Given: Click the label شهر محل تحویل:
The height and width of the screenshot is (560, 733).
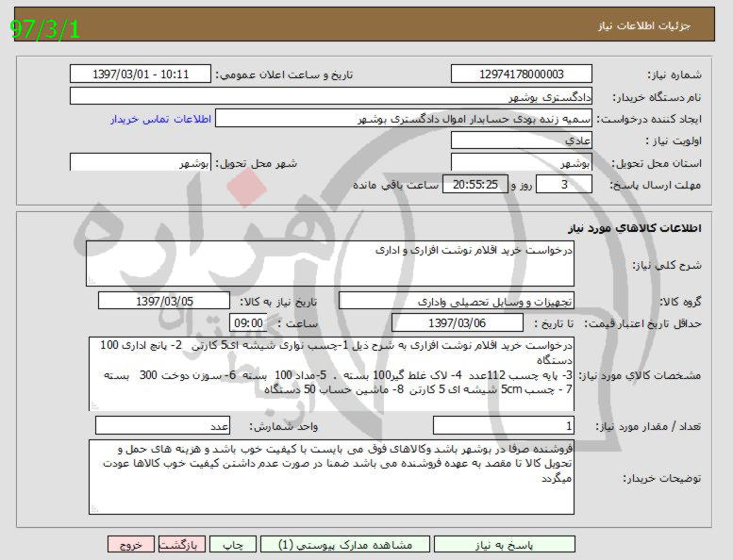Looking at the screenshot, I should (x=257, y=163).
